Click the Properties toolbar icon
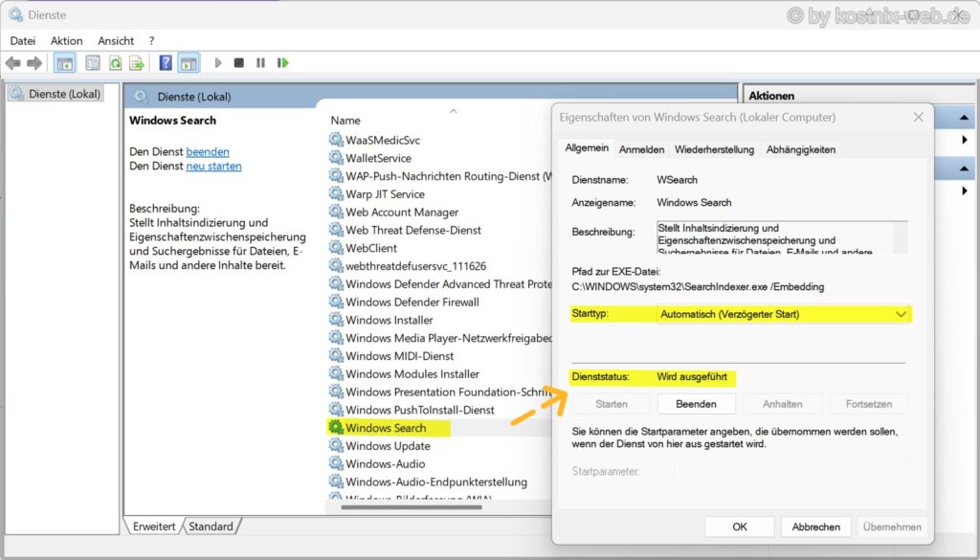This screenshot has height=560, width=980. [93, 63]
